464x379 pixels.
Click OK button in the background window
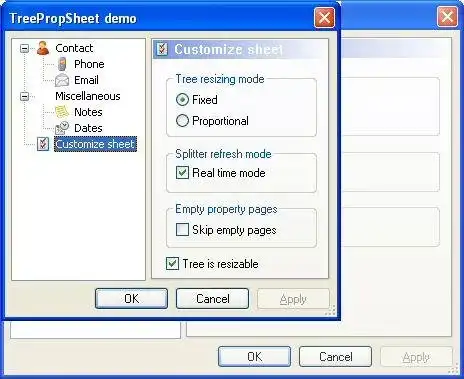pos(254,357)
